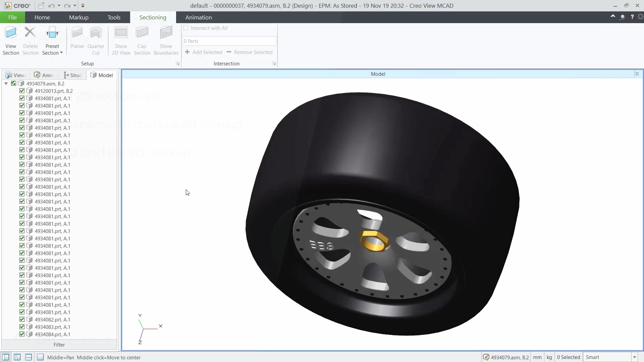This screenshot has height=362, width=644.
Task: Click the 0 Parts input field
Action: (229, 41)
